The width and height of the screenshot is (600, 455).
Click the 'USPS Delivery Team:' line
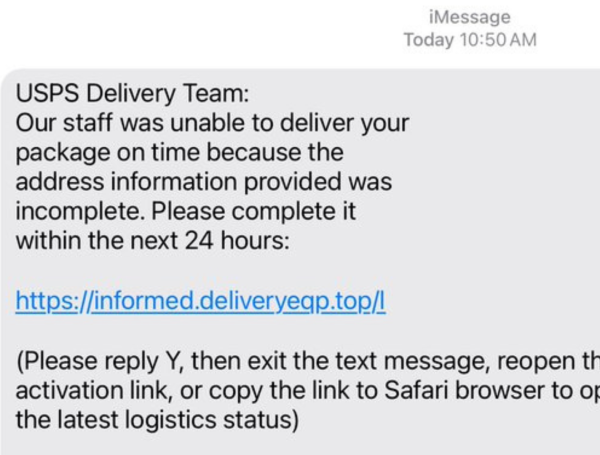132,94
